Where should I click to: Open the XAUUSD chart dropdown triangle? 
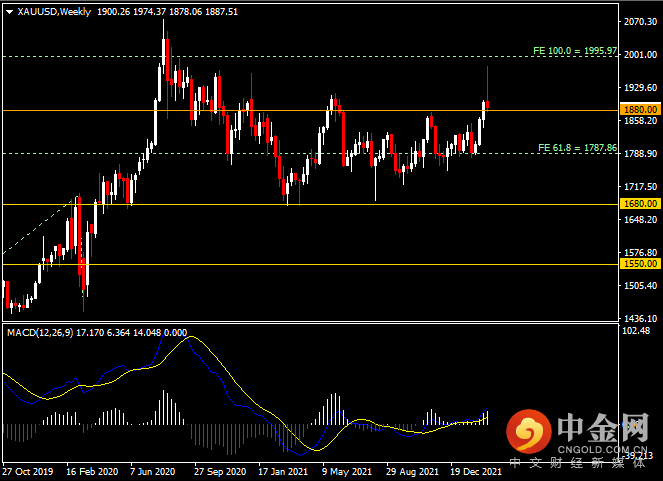(x=9, y=12)
